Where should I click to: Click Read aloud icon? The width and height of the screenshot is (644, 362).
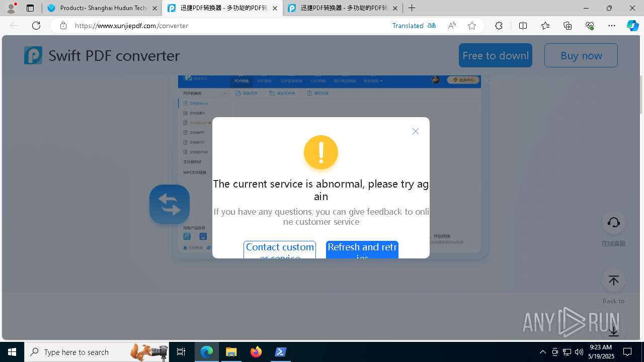coord(452,26)
